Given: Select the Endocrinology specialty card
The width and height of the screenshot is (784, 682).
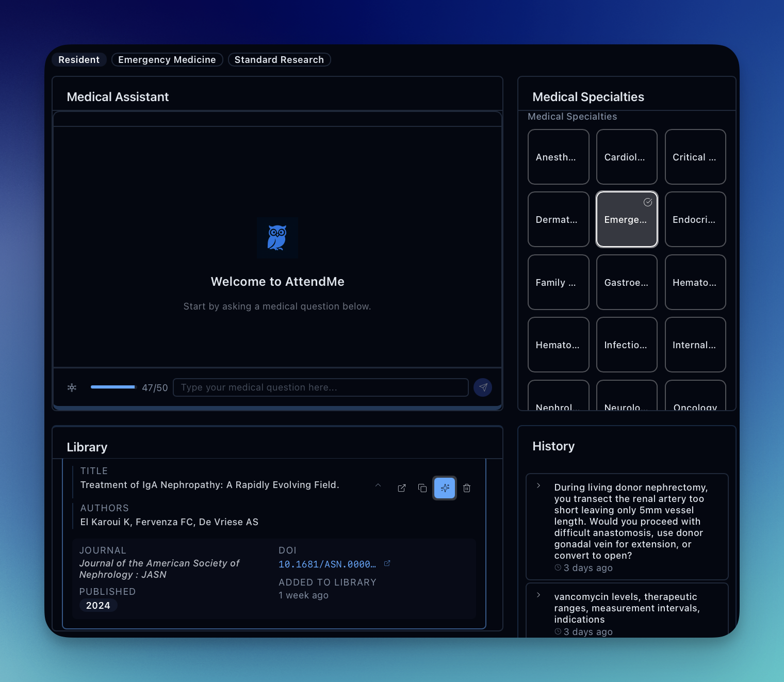Looking at the screenshot, I should click(695, 219).
